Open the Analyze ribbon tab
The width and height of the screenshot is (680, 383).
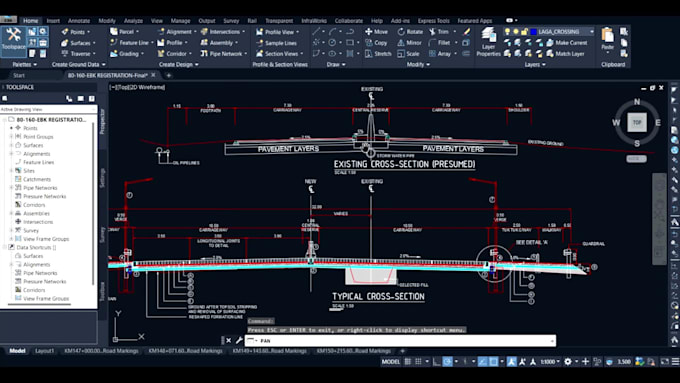pos(133,20)
